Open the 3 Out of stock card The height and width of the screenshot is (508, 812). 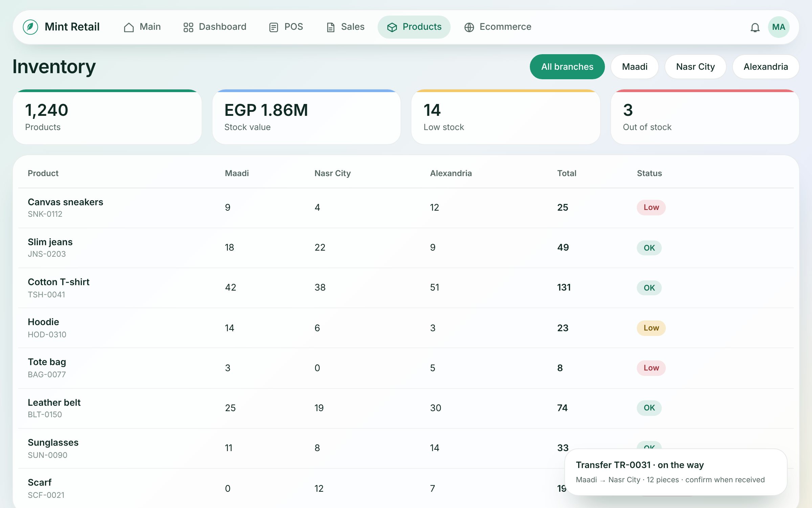click(x=705, y=117)
